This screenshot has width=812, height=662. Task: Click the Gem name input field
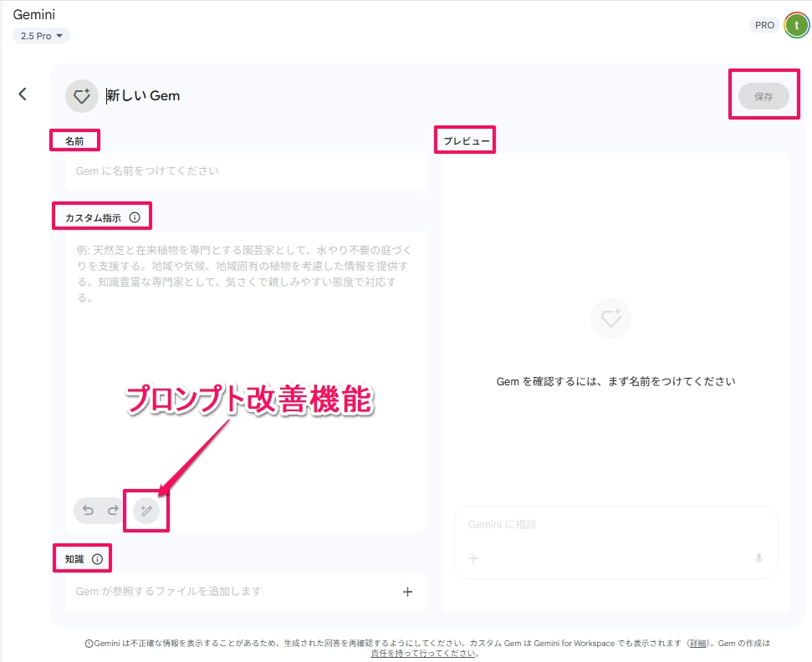click(246, 171)
